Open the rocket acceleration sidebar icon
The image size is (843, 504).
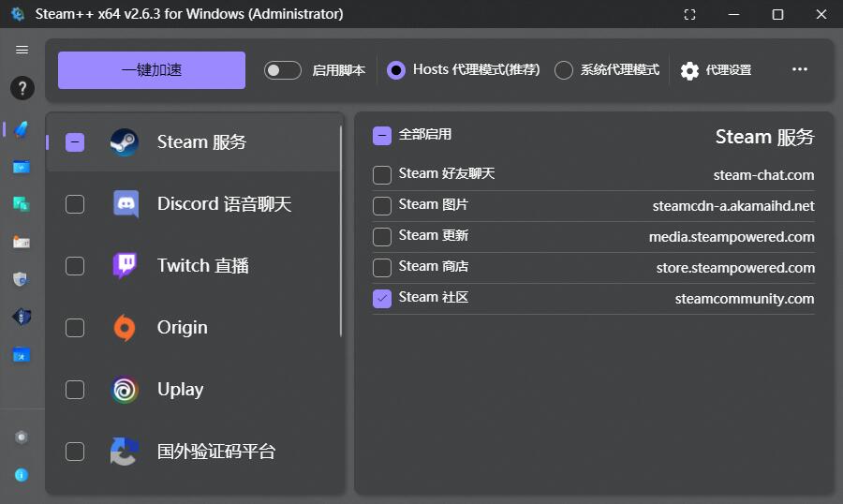click(x=22, y=128)
